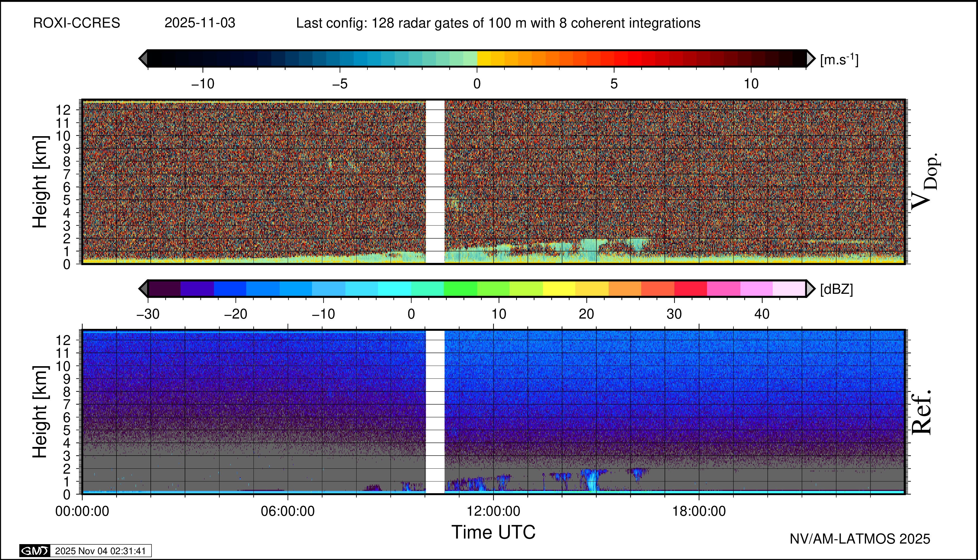Click the GMT timestamp 2025 Nov 04
978x560 pixels.
coord(100,551)
